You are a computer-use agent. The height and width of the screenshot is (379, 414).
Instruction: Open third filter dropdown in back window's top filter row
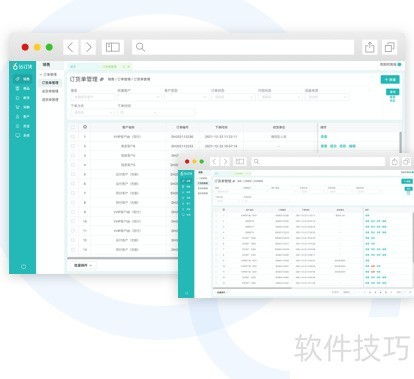(x=186, y=97)
